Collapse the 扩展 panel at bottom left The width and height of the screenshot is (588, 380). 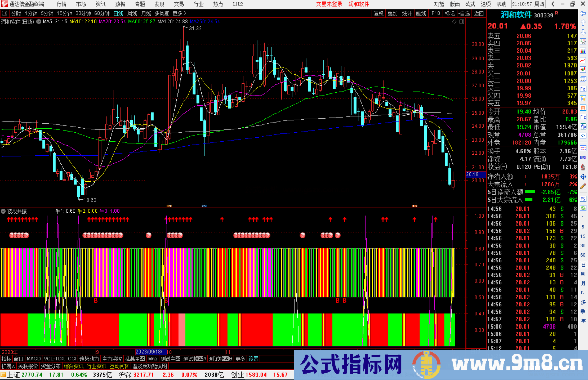click(8, 366)
